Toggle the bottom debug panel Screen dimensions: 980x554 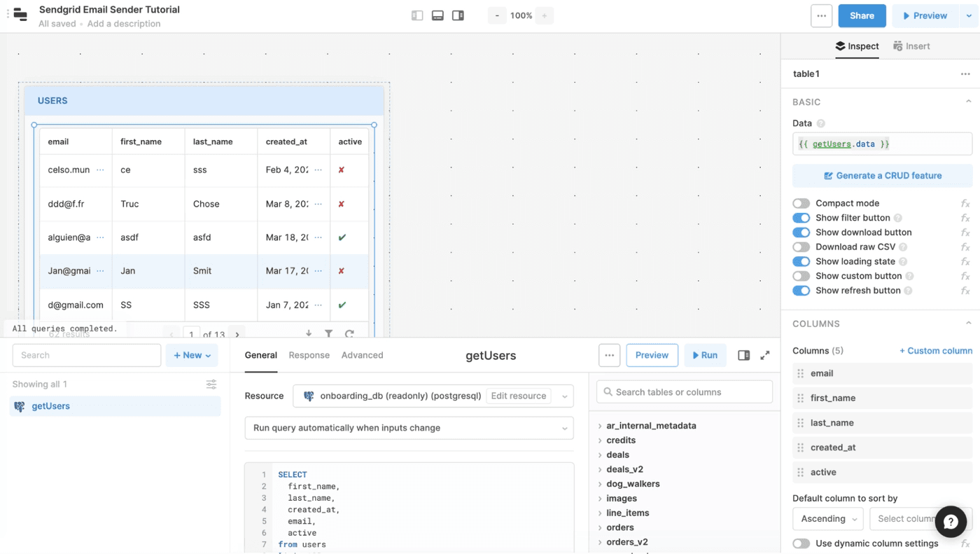click(437, 15)
